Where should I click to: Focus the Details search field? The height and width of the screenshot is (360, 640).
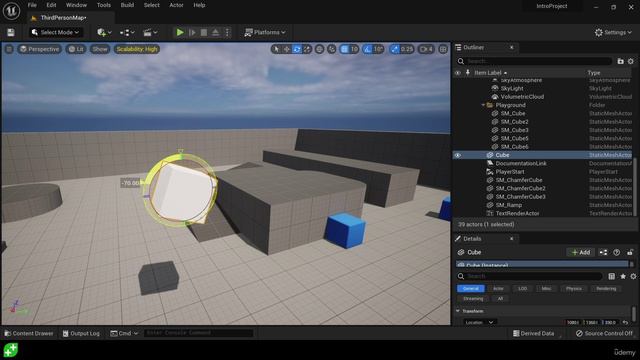pyautogui.click(x=529, y=276)
